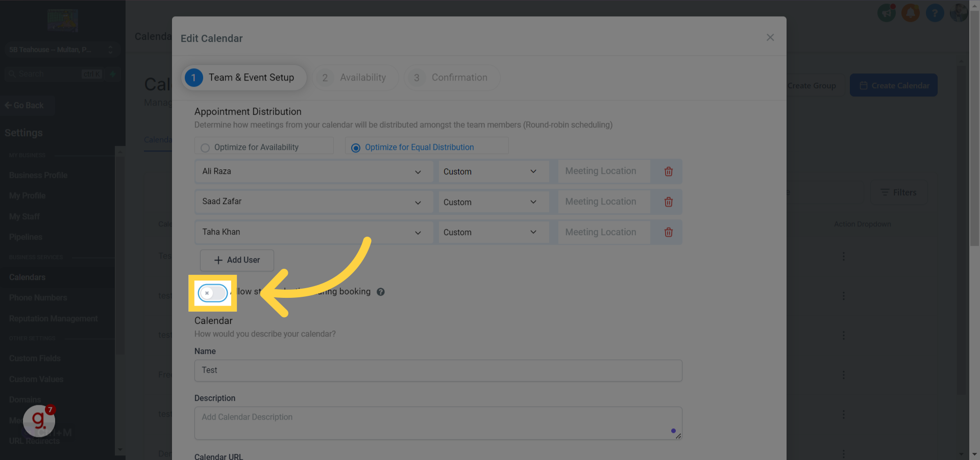Go to Confirmation step
The image size is (980, 460).
pos(452,78)
